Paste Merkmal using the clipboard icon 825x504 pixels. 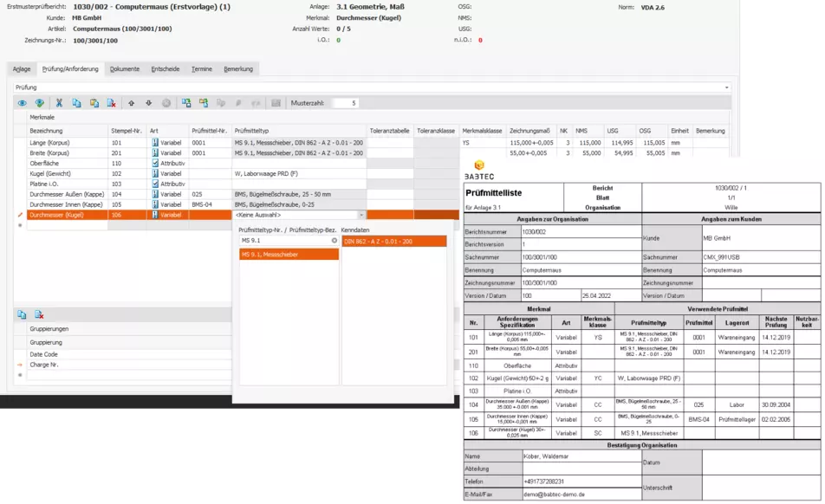pos(94,103)
